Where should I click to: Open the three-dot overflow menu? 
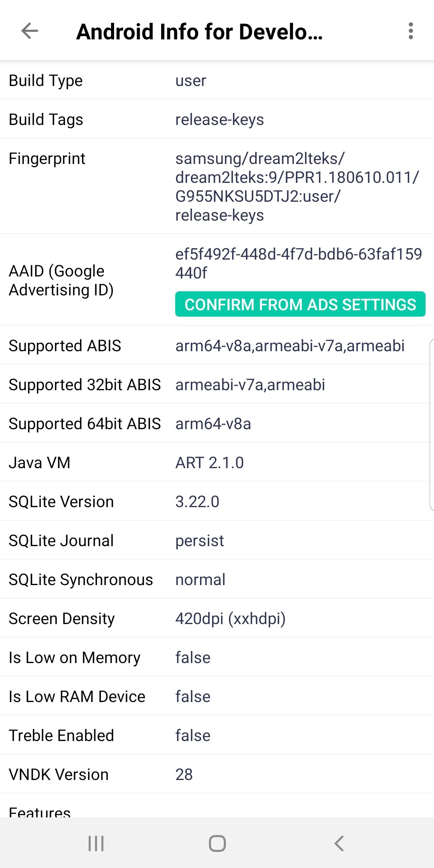coord(410,31)
